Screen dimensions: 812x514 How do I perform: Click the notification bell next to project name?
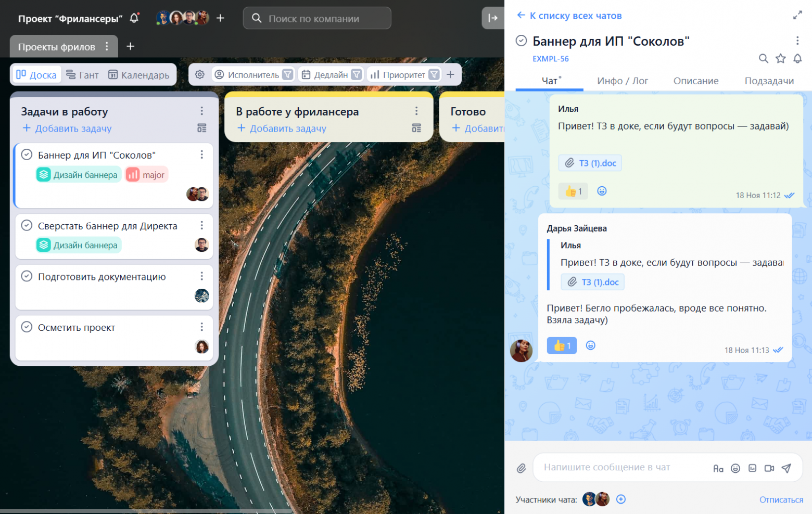click(x=134, y=18)
